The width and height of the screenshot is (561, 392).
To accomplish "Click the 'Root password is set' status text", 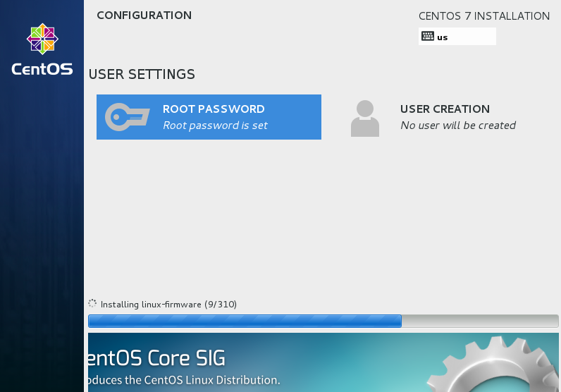I will [215, 125].
